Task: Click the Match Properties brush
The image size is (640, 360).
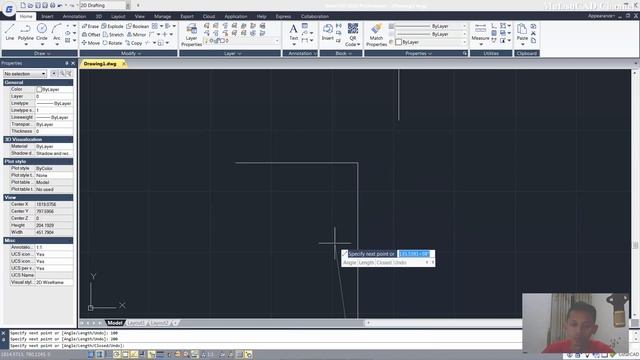Action: [376, 35]
